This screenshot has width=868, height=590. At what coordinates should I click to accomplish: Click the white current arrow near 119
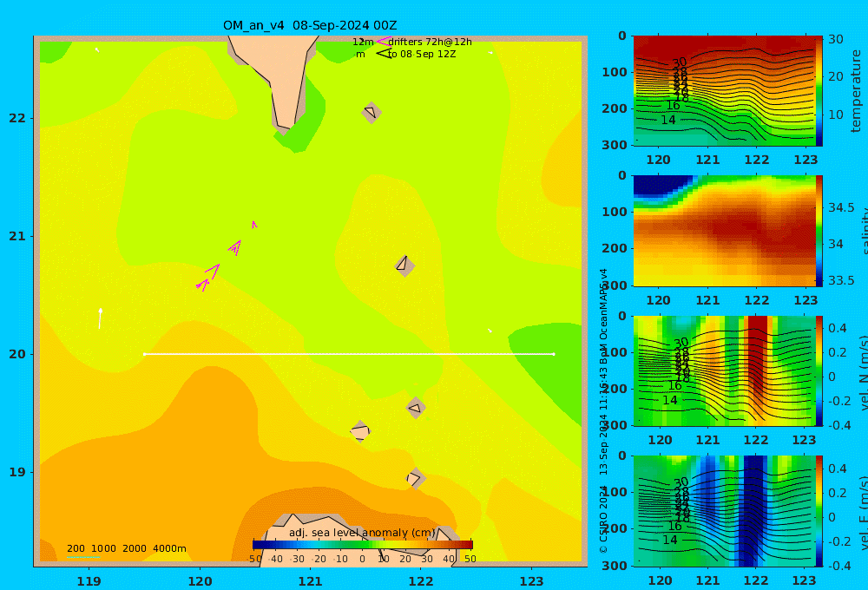click(x=100, y=318)
